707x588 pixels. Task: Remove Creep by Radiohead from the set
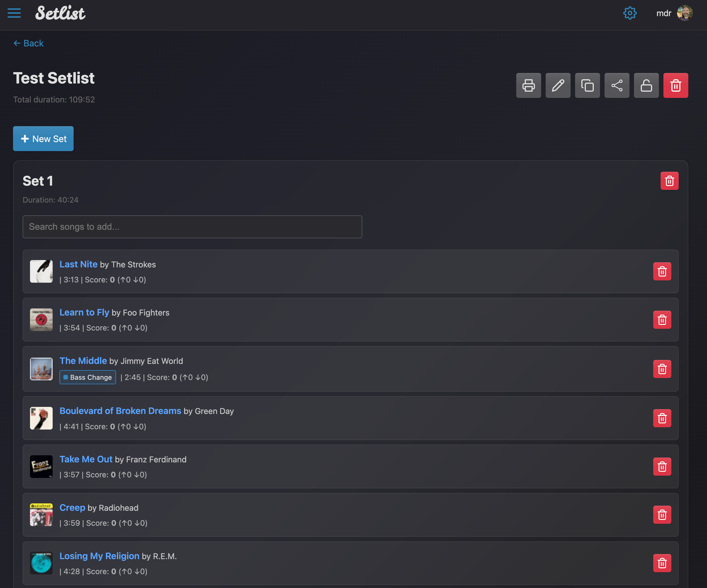tap(662, 515)
